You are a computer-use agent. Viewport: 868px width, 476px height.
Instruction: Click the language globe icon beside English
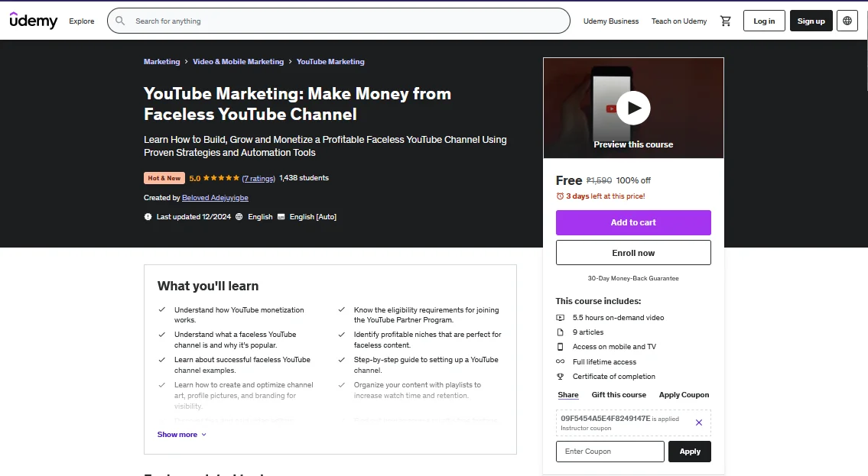pos(239,217)
